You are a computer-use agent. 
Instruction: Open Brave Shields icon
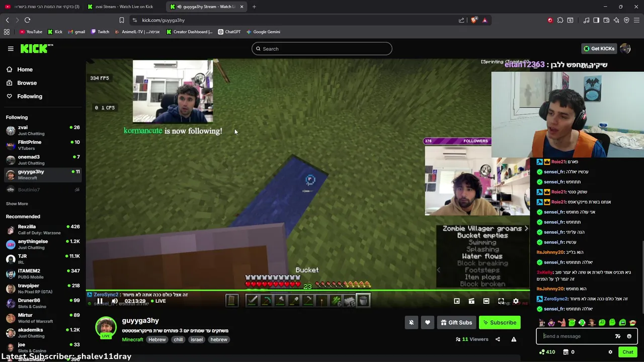pos(474,20)
